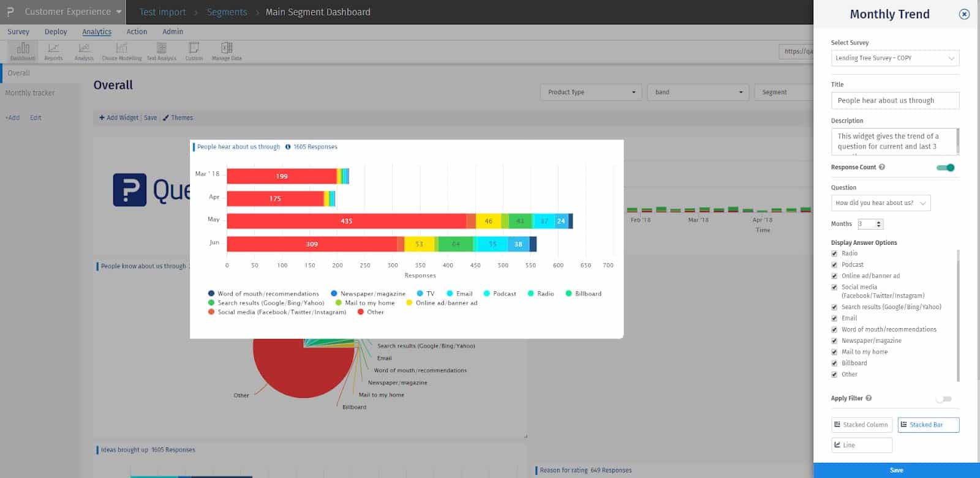980x478 pixels.
Task: Click the Email legend entry in chart
Action: tap(459, 294)
